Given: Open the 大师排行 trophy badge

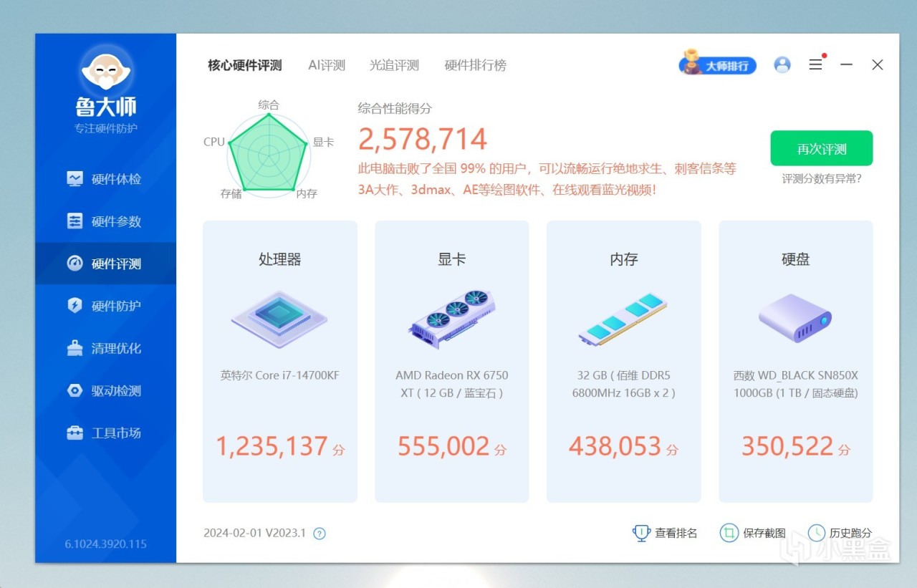Looking at the screenshot, I should pos(718,64).
